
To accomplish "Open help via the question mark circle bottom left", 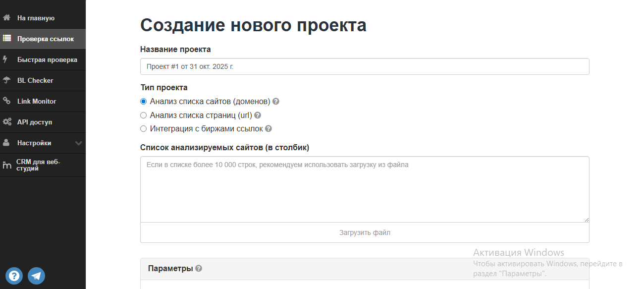I will click(14, 276).
